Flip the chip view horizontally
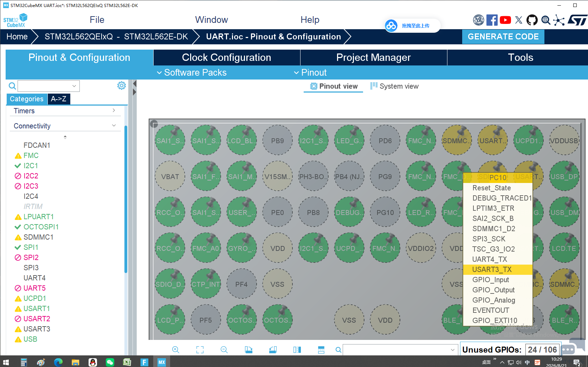Viewport: 588px width, 367px height. point(297,350)
